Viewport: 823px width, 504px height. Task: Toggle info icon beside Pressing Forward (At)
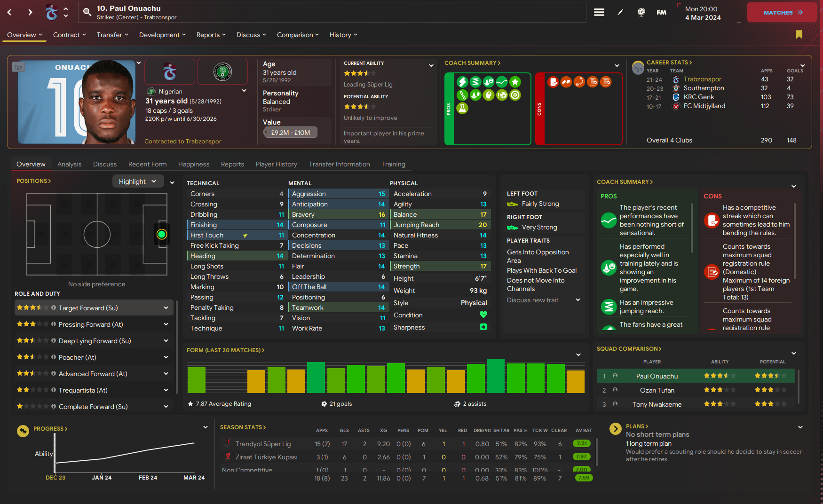point(54,324)
